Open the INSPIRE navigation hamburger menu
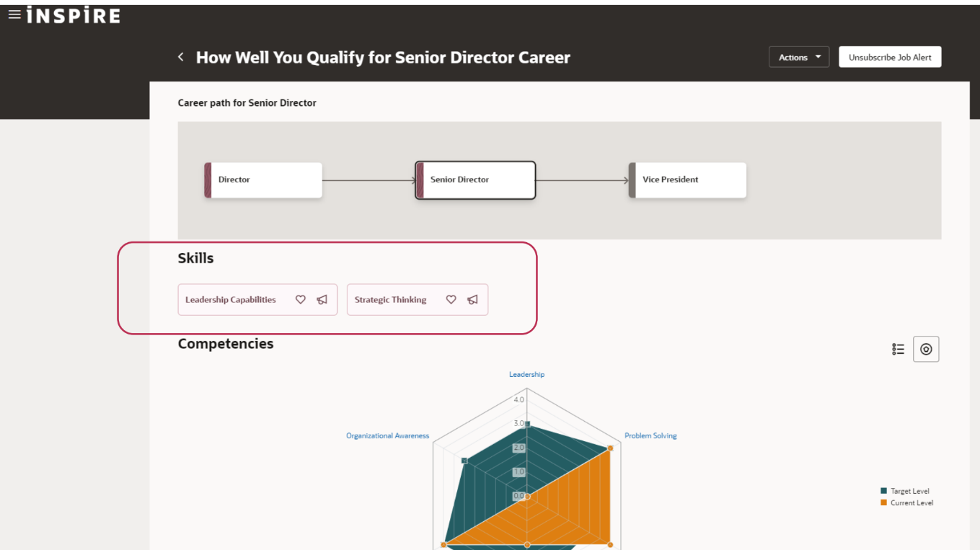 coord(14,14)
